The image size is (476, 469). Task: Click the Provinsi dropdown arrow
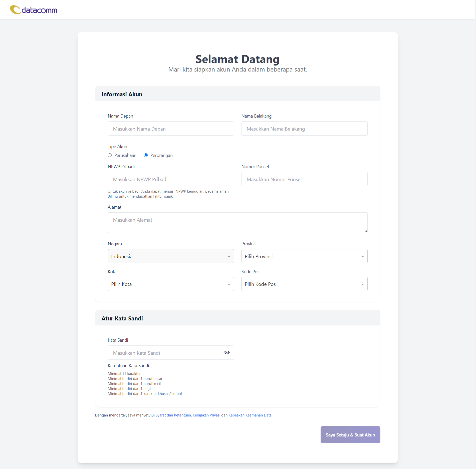click(362, 256)
